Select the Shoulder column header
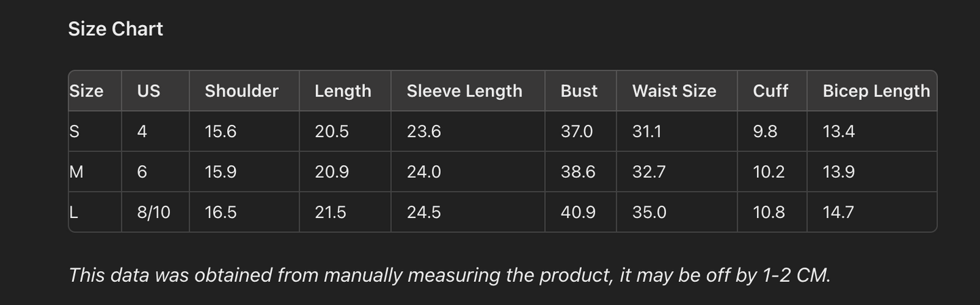 click(241, 91)
